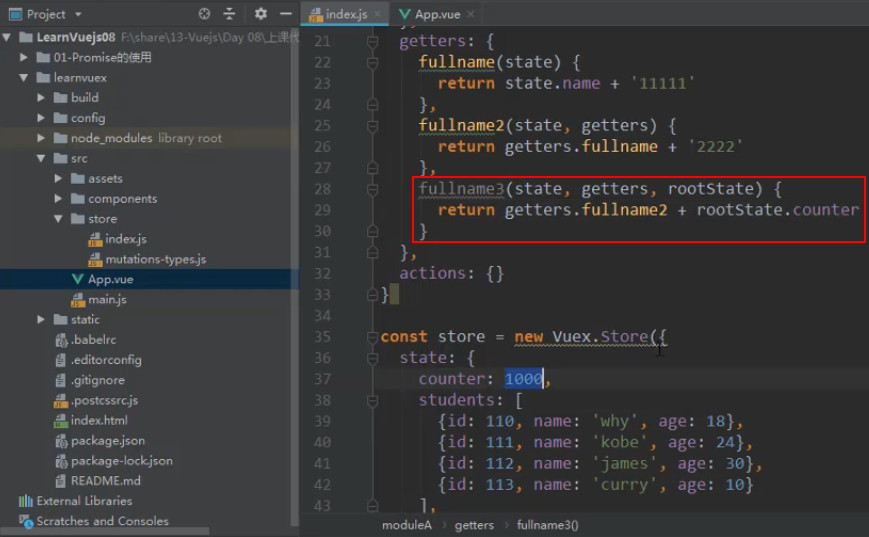Select .gitignore file

(x=98, y=380)
